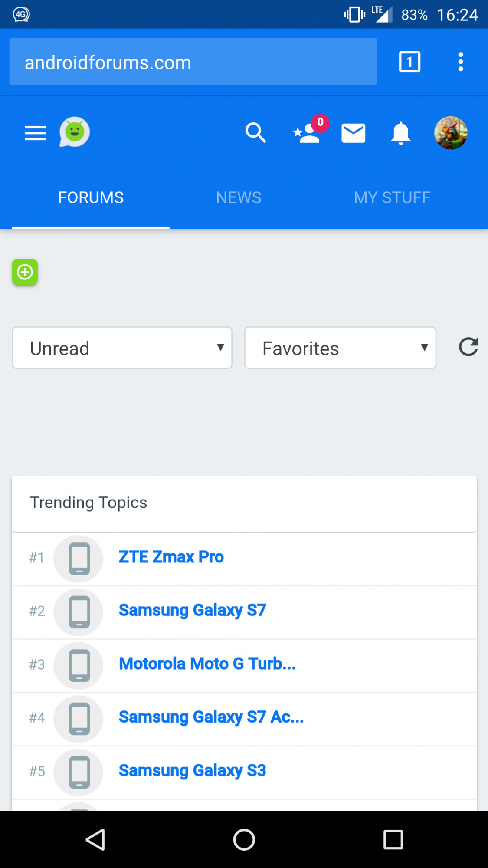The image size is (488, 868).
Task: Open the browser three-dot overflow menu
Action: (x=461, y=62)
